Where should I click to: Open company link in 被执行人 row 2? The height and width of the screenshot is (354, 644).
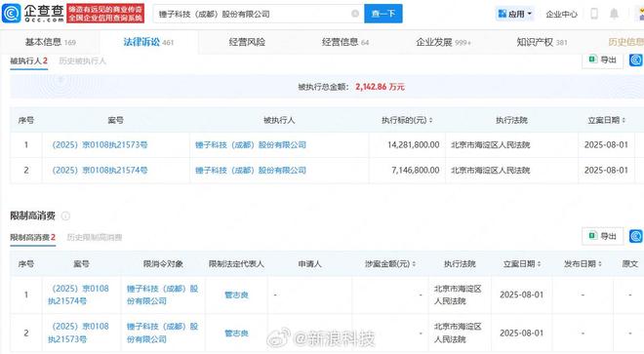pos(251,170)
